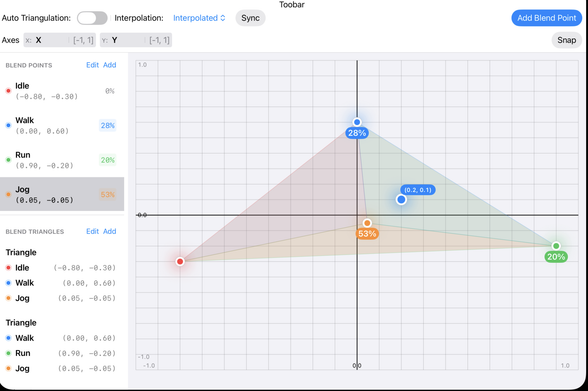Toggle the Auto Triangulation switch
Viewport: 588px width, 391px height.
[x=92, y=18]
